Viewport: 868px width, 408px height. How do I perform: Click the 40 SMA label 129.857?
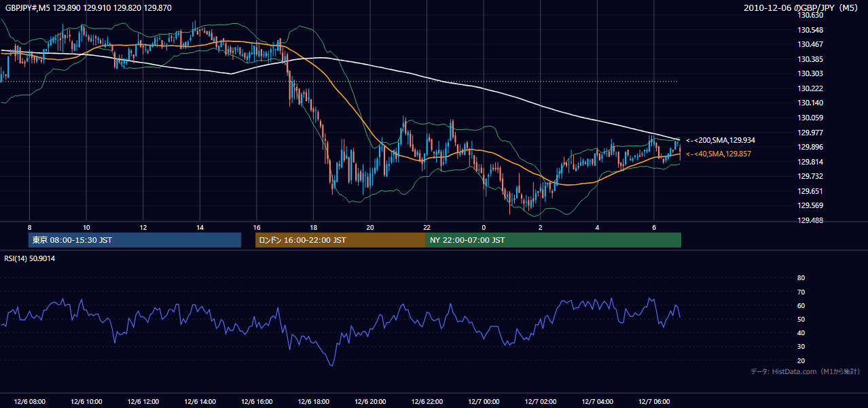(x=718, y=154)
